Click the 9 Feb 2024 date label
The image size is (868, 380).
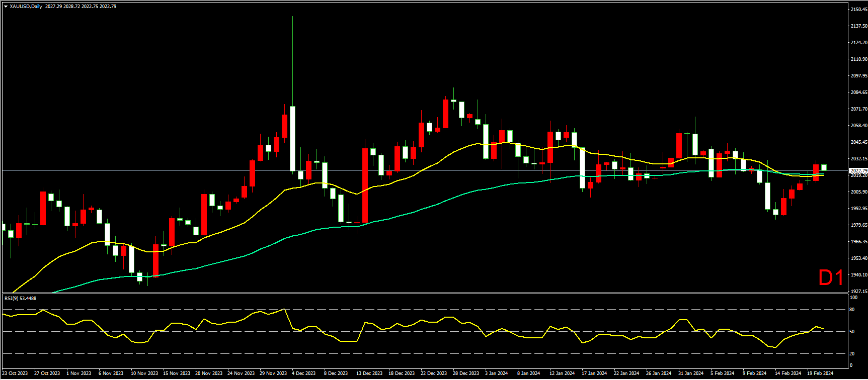(755, 373)
